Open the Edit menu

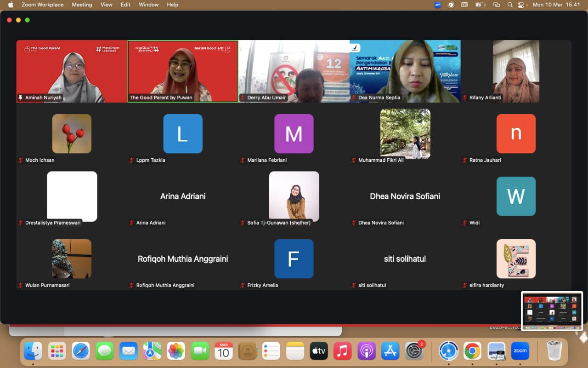pyautogui.click(x=125, y=5)
